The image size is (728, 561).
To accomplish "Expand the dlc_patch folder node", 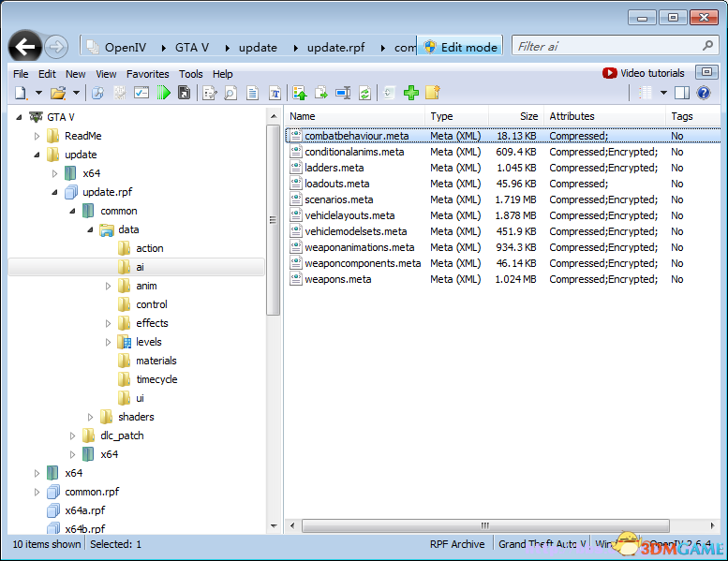I will 72,436.
